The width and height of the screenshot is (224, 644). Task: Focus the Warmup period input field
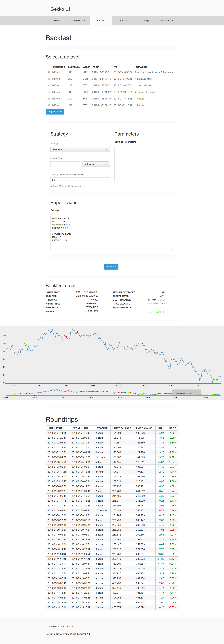[x=80, y=180]
